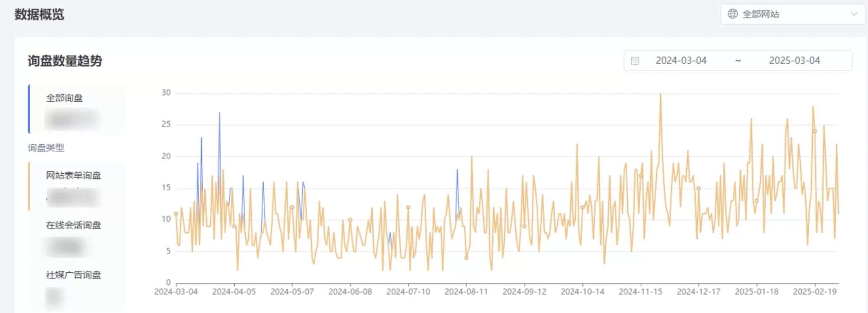Open the 社媒广告询盘 category
Screen dimensions: 868x313
pos(73,275)
